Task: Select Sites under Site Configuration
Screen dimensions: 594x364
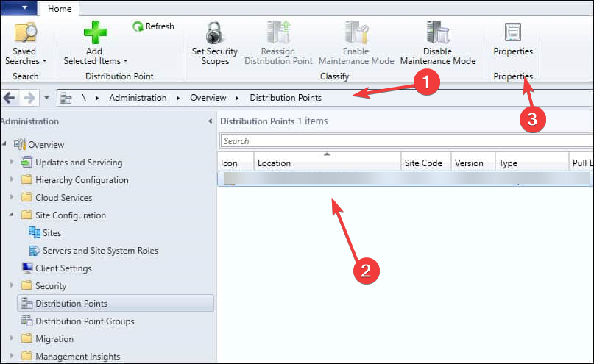Action: coord(52,233)
